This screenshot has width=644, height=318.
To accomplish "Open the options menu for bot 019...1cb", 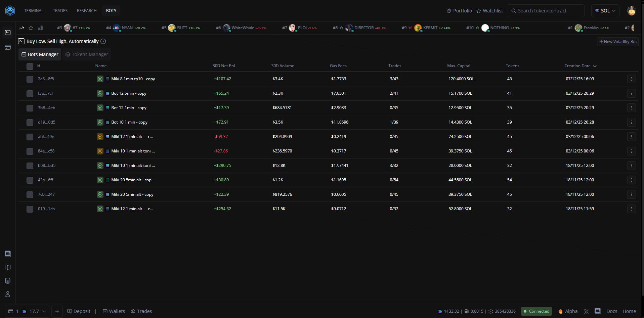I will click(x=631, y=209).
